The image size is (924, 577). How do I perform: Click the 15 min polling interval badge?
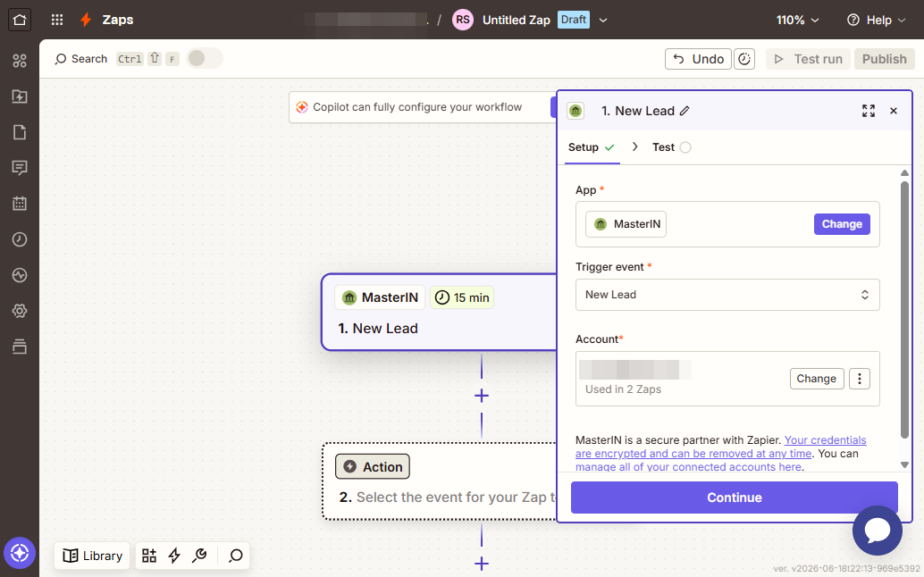click(x=462, y=297)
